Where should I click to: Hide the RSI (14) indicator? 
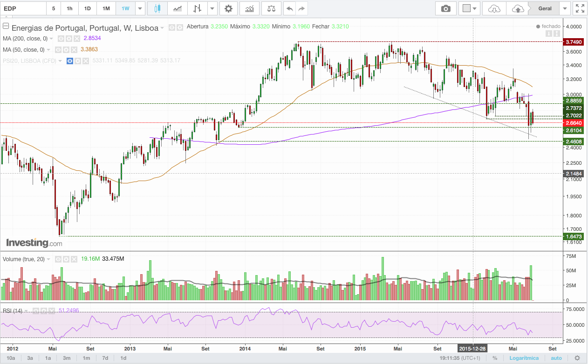point(36,311)
